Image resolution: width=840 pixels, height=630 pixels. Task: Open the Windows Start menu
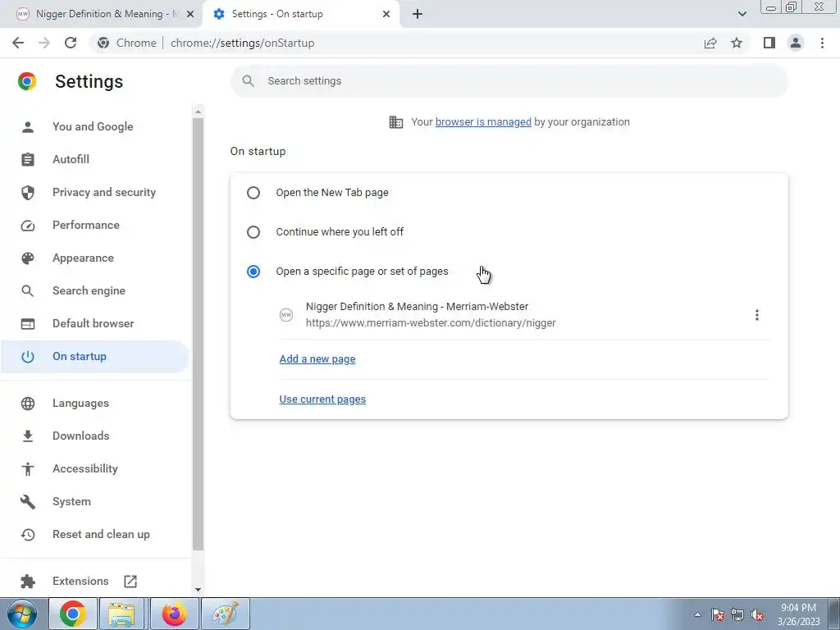click(x=22, y=614)
